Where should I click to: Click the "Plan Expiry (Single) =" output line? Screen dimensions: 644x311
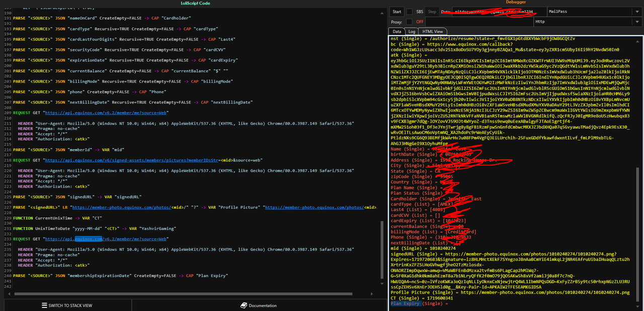tap(419, 303)
